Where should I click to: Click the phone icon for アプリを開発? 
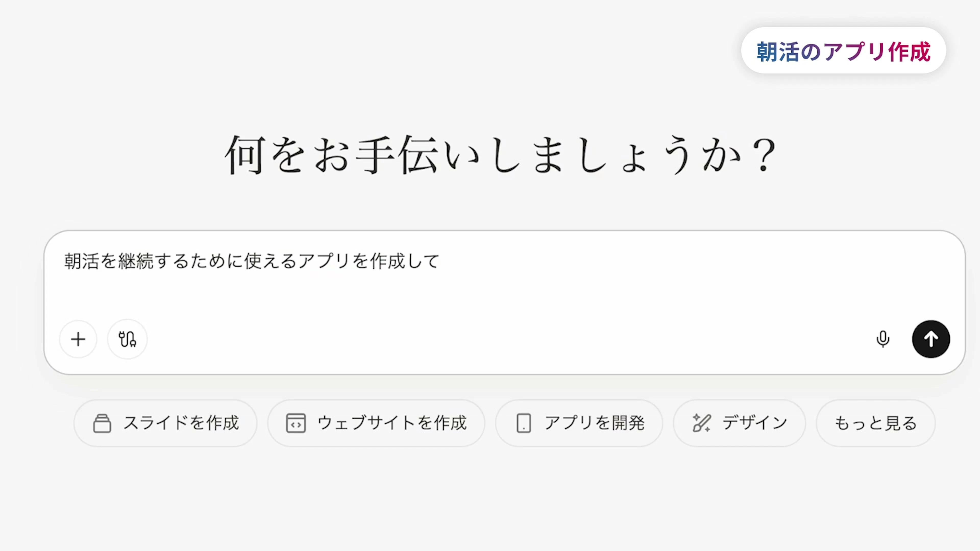tap(523, 423)
